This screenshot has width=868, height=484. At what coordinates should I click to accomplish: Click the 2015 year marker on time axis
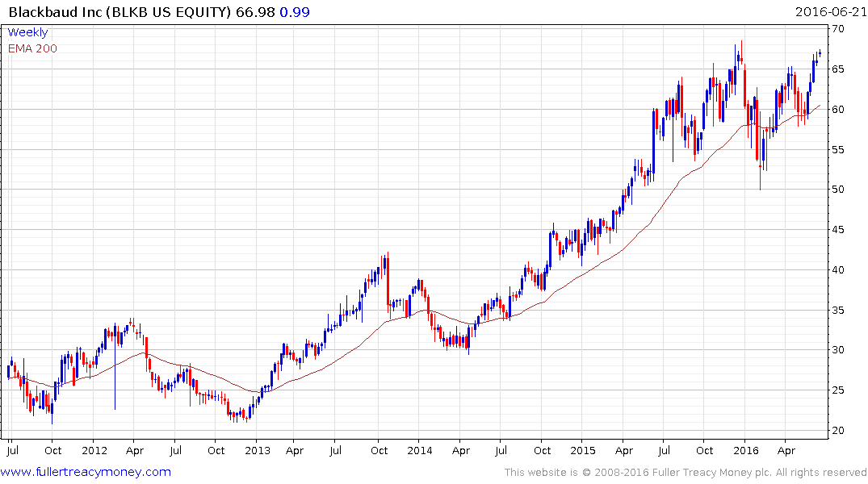(x=582, y=449)
